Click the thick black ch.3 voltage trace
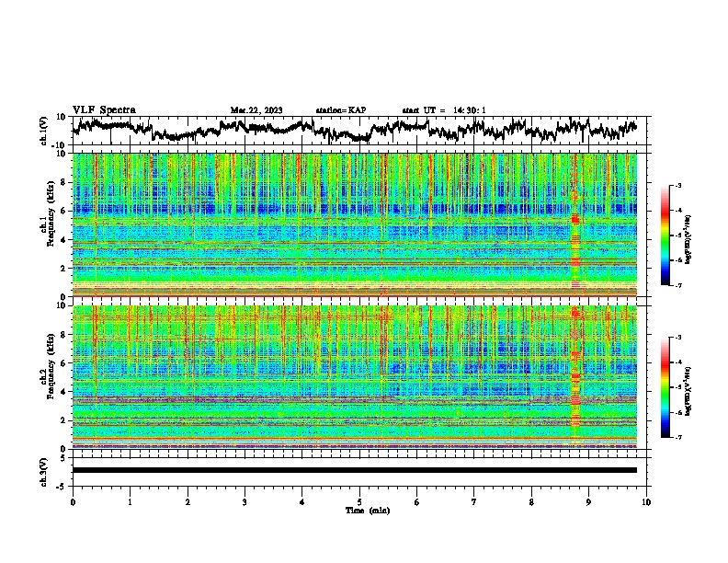728x563 pixels. [x=355, y=470]
